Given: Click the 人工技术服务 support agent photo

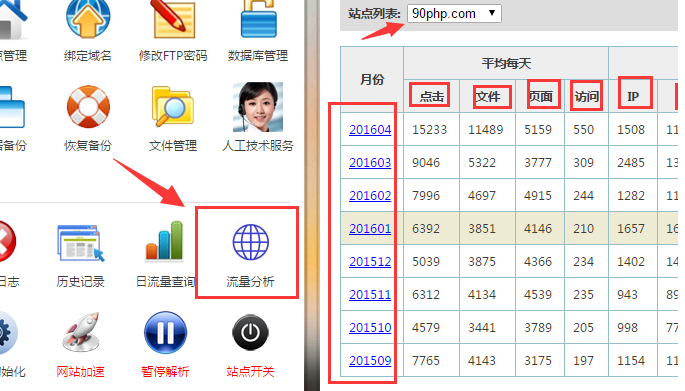Looking at the screenshot, I should 258,107.
